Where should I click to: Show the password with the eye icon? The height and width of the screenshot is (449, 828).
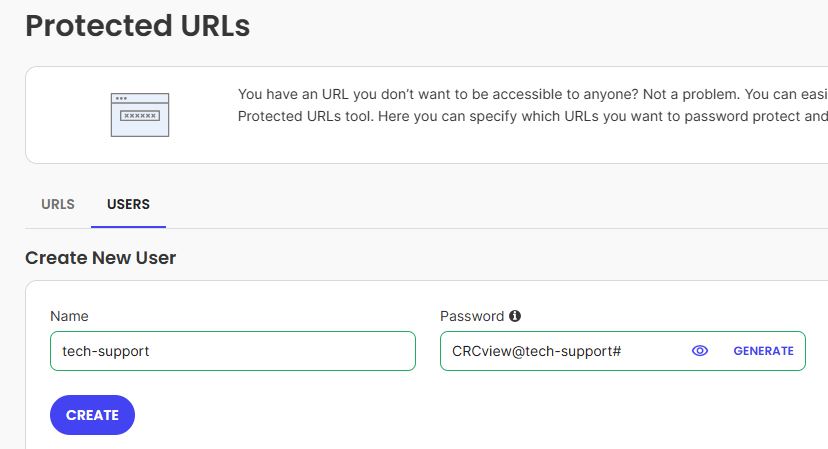[700, 351]
